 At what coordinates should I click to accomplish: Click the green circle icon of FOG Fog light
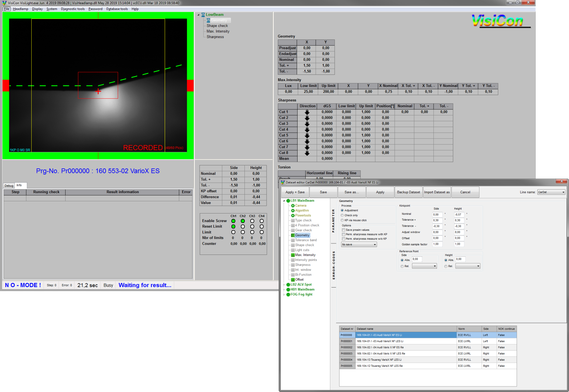pyautogui.click(x=288, y=294)
